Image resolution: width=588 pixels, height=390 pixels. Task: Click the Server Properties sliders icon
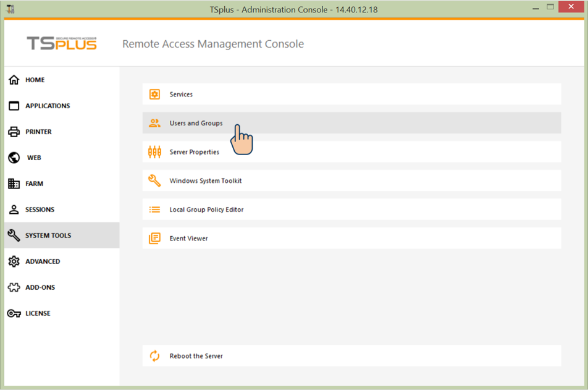click(154, 152)
